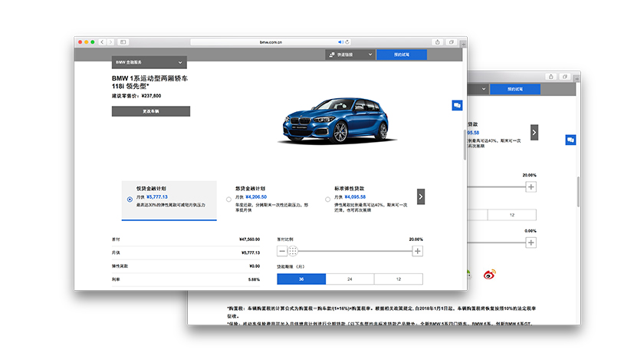Go back with the Safari back arrow
Screen dimensions: 644x363
click(x=102, y=42)
